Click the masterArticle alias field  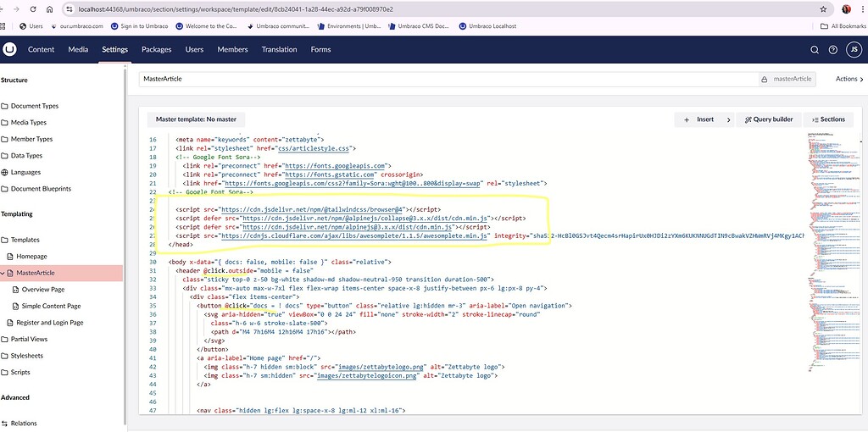[788, 79]
